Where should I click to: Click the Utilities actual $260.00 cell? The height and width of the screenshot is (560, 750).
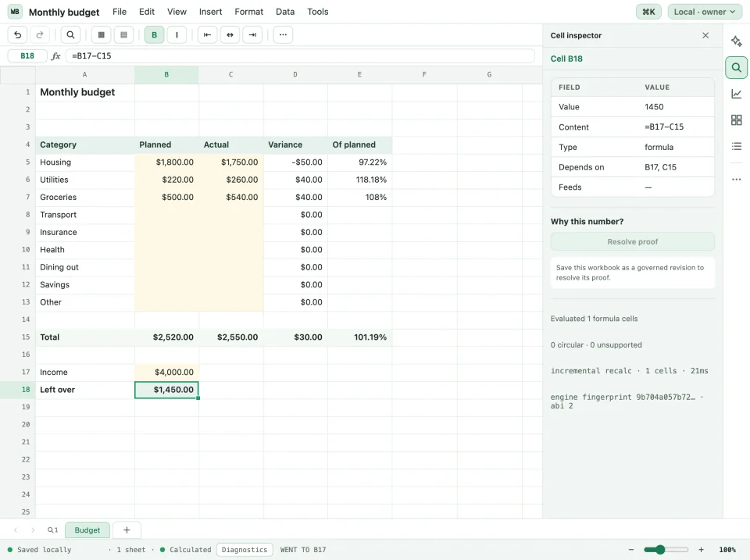231,180
